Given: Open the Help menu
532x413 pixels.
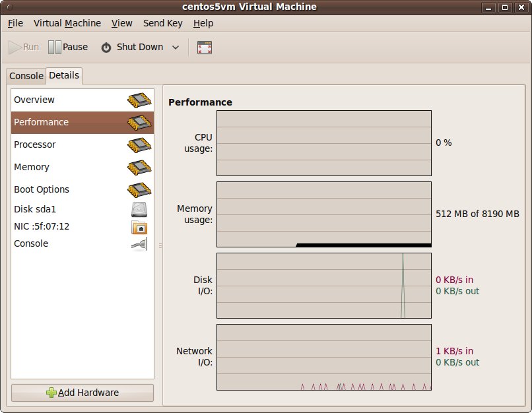Looking at the screenshot, I should pyautogui.click(x=203, y=23).
